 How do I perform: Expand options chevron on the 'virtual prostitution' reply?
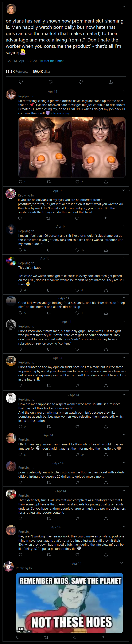[x=124, y=190]
